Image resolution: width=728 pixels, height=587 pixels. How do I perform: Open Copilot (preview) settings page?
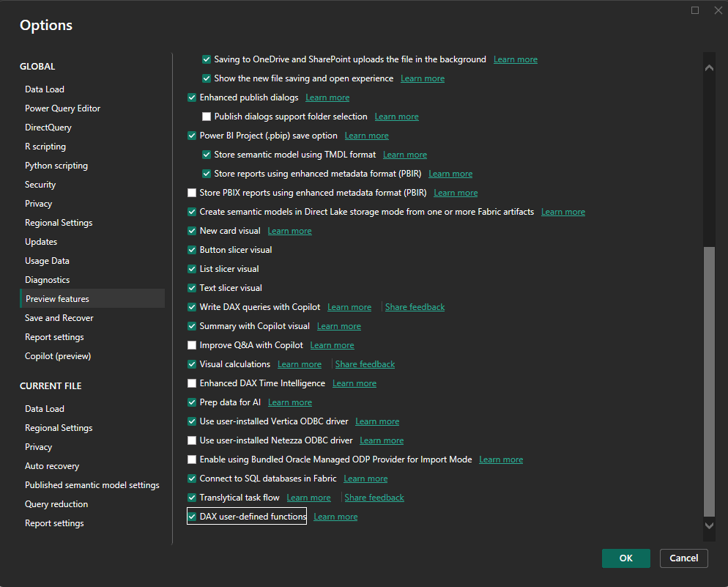click(x=58, y=356)
